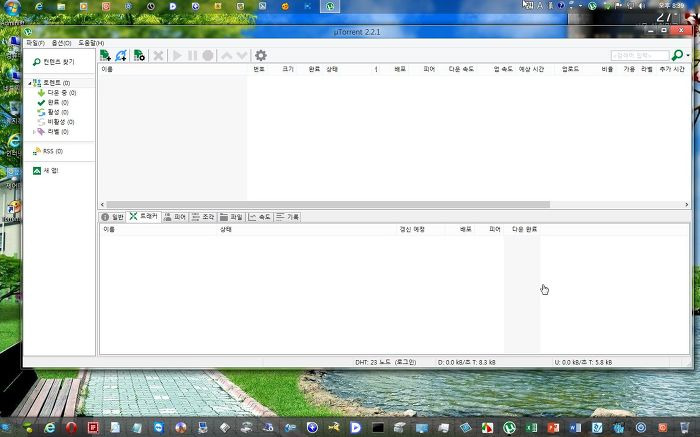Screen dimensions: 700x437
Task: Open the 도움말(H) menu
Action: pyautogui.click(x=91, y=43)
